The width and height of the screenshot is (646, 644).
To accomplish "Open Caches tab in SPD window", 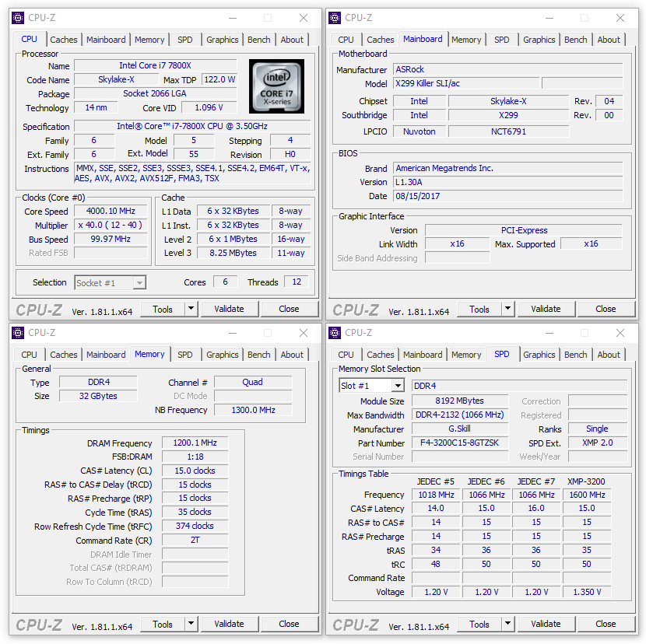I will 381,355.
